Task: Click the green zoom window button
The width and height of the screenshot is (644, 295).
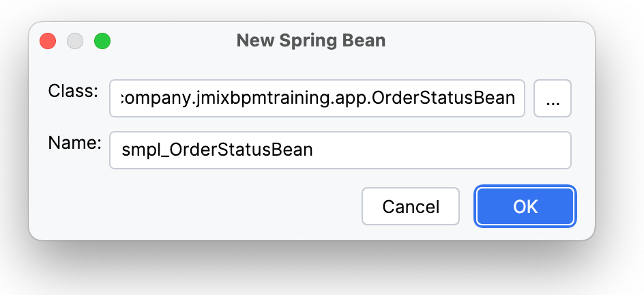Action: click(x=102, y=41)
